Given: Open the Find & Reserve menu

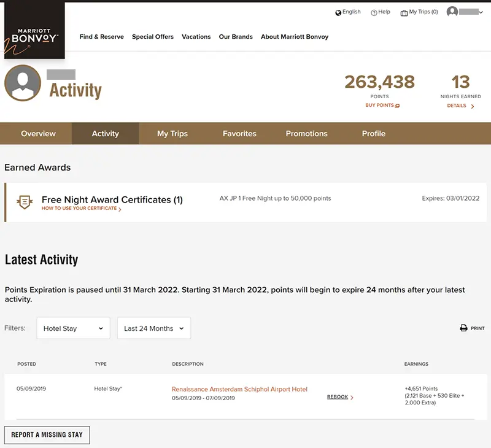Looking at the screenshot, I should (x=101, y=37).
